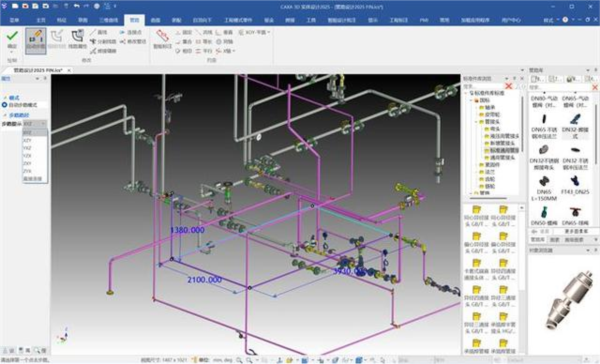600x364 pixels.
Task: Select the auto routing mode radio button
Action: pyautogui.click(x=5, y=104)
